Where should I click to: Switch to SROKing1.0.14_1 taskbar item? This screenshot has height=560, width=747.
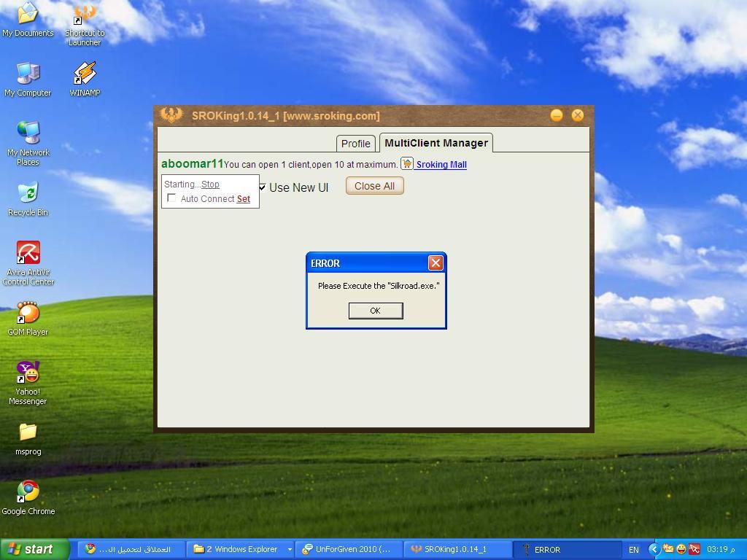point(457,549)
